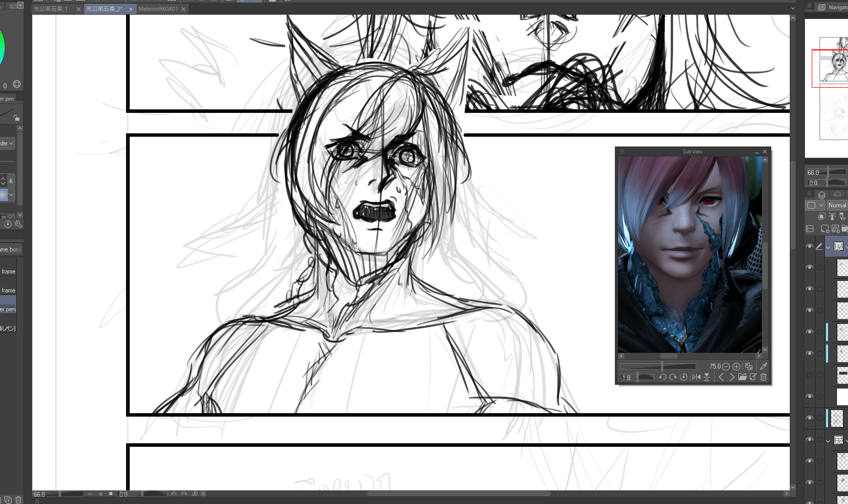Delete the current Sub View image
The height and width of the screenshot is (504, 848).
tap(763, 377)
